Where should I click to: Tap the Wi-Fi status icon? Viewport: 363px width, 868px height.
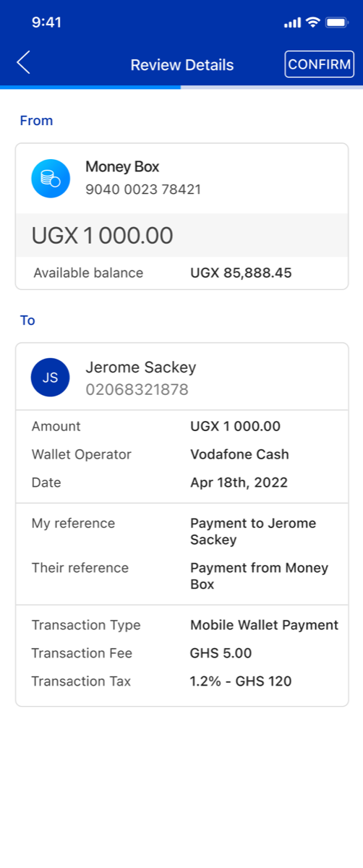click(312, 22)
